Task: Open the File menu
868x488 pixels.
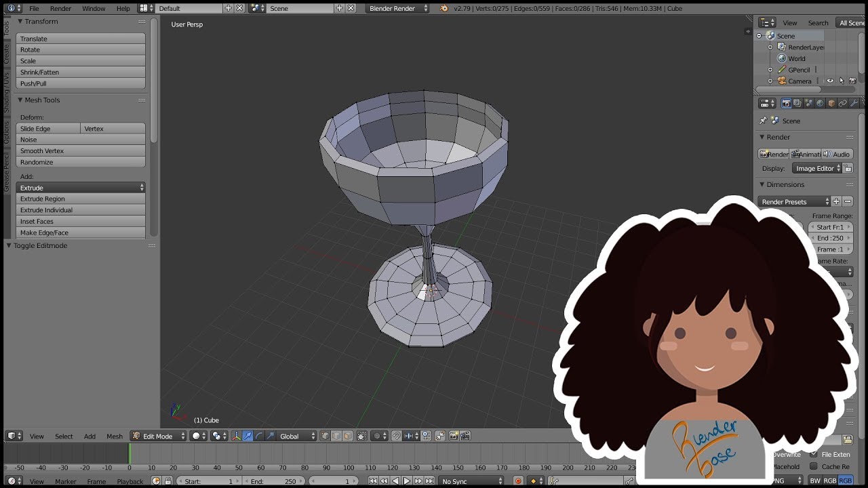Action: coord(34,8)
